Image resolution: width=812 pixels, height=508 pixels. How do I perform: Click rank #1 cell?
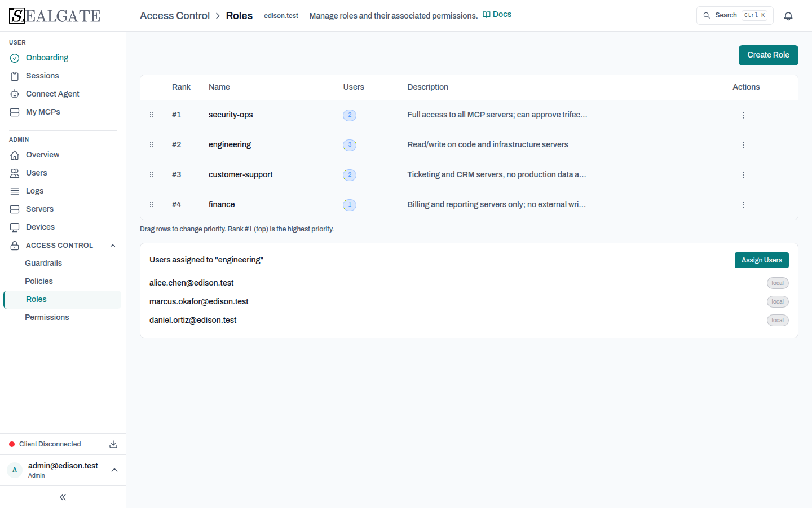[x=176, y=115]
